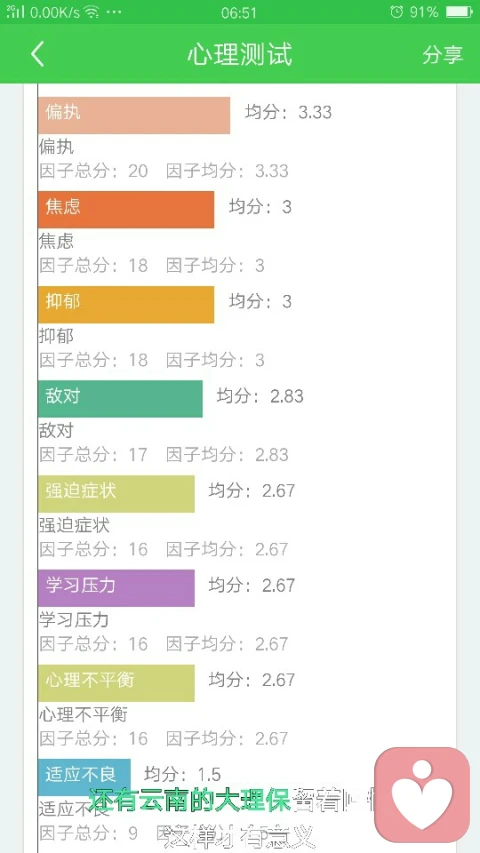
Task: Tap the 均分: 3.33 value label
Action: pyautogui.click(x=288, y=112)
